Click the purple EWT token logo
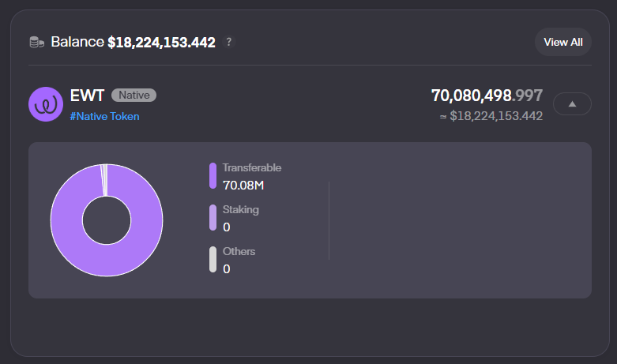617x364 pixels. [46, 104]
